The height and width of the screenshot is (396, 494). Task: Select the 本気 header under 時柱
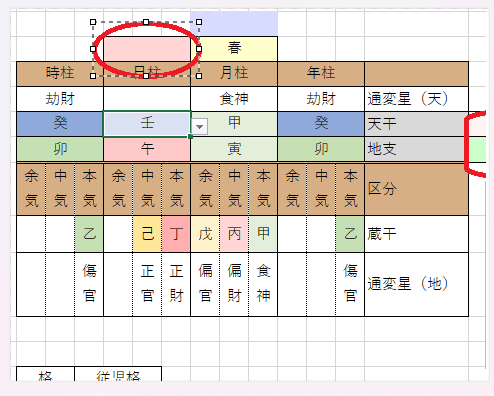coord(89,189)
